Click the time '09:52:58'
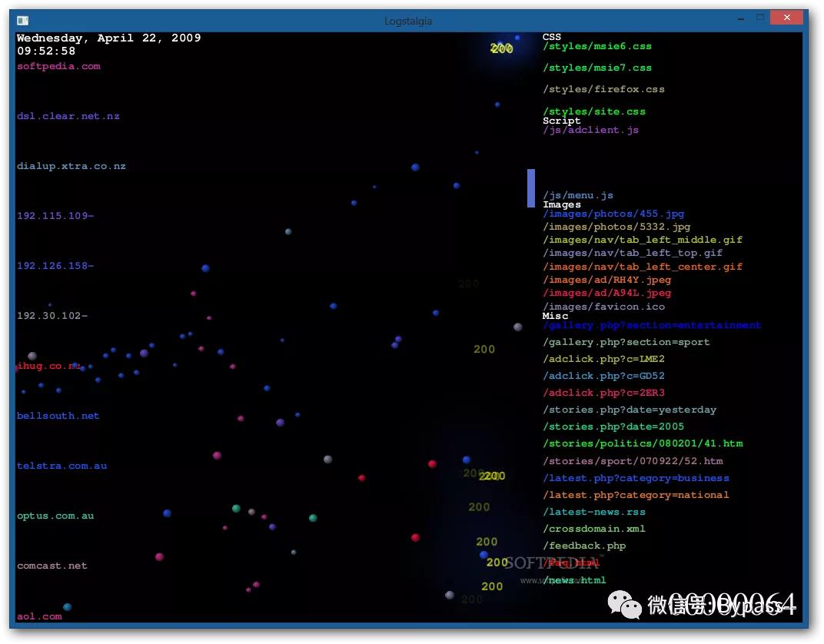Viewport: 824px width, 644px height. pyautogui.click(x=46, y=51)
